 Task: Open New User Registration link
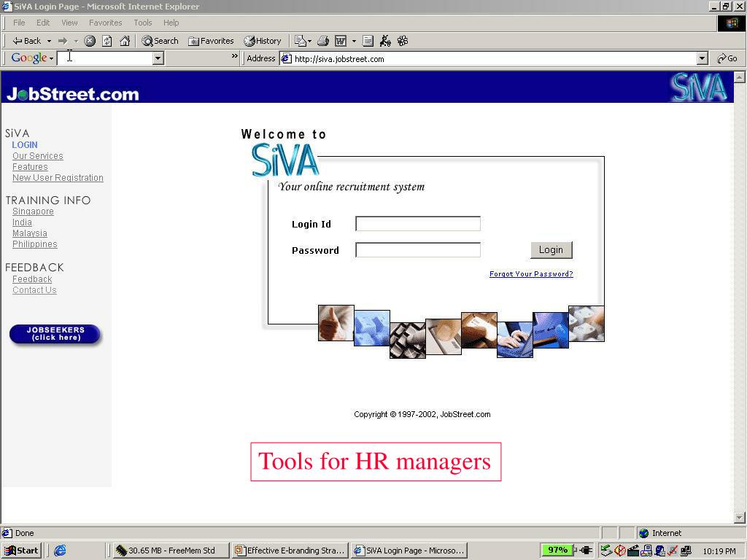point(58,178)
